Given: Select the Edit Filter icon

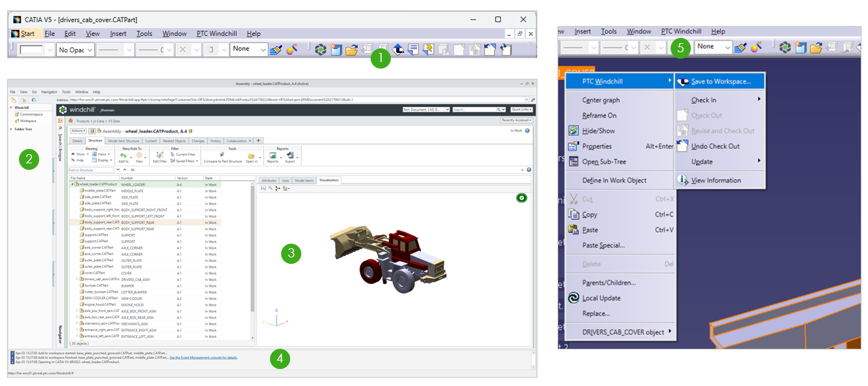Looking at the screenshot, I should tap(159, 156).
